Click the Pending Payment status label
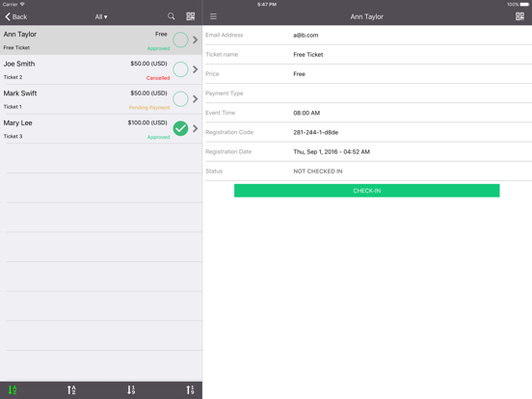532x399 pixels. pos(149,108)
